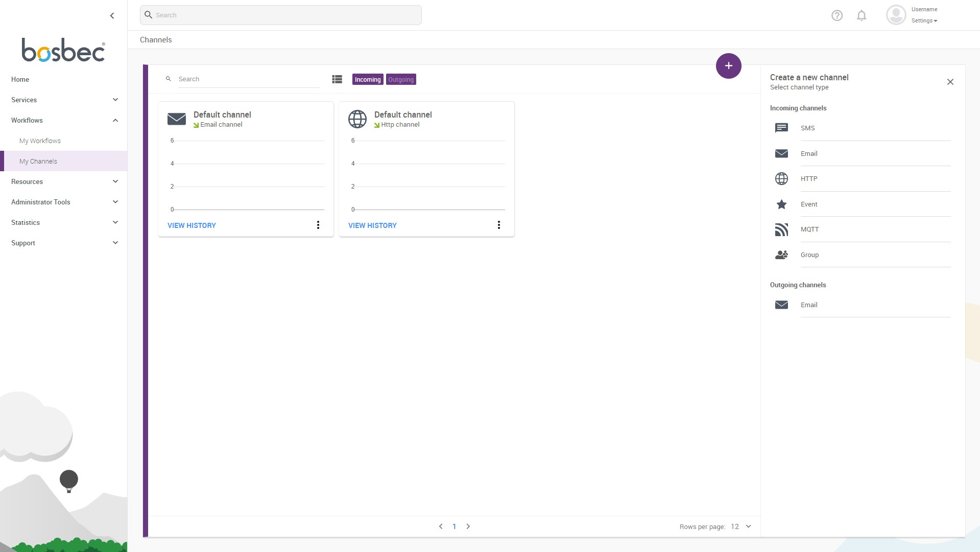Click Default channel title on Http card
Image resolution: width=980 pixels, height=552 pixels.
[x=403, y=114]
